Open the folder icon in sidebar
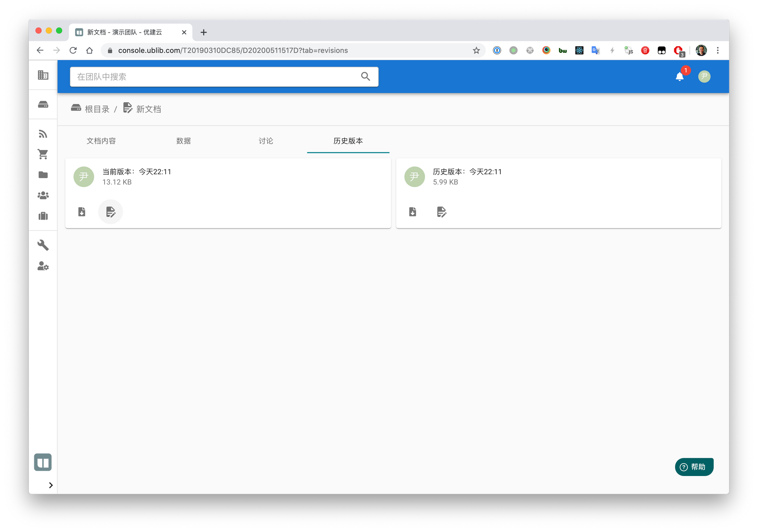This screenshot has height=532, width=758. (43, 175)
